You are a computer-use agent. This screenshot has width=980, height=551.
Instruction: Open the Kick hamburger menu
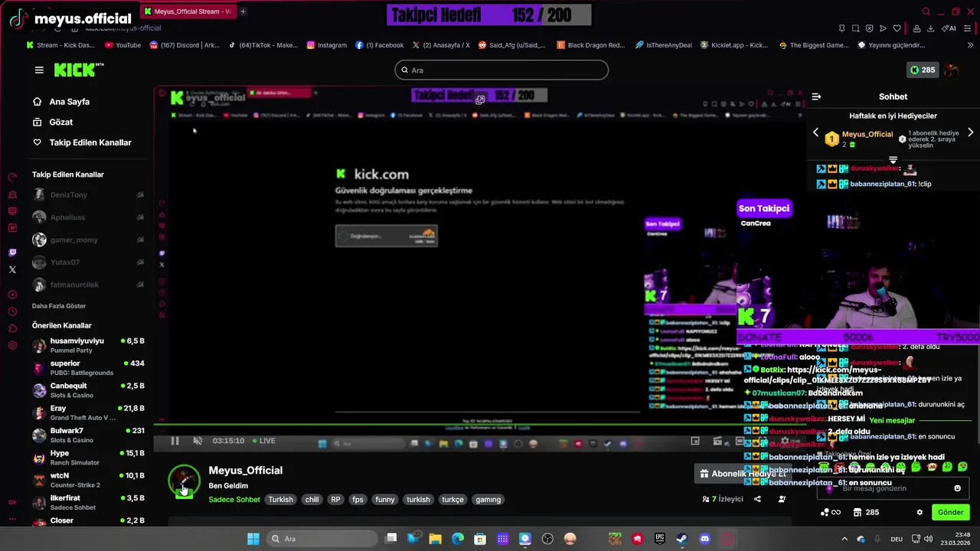39,70
